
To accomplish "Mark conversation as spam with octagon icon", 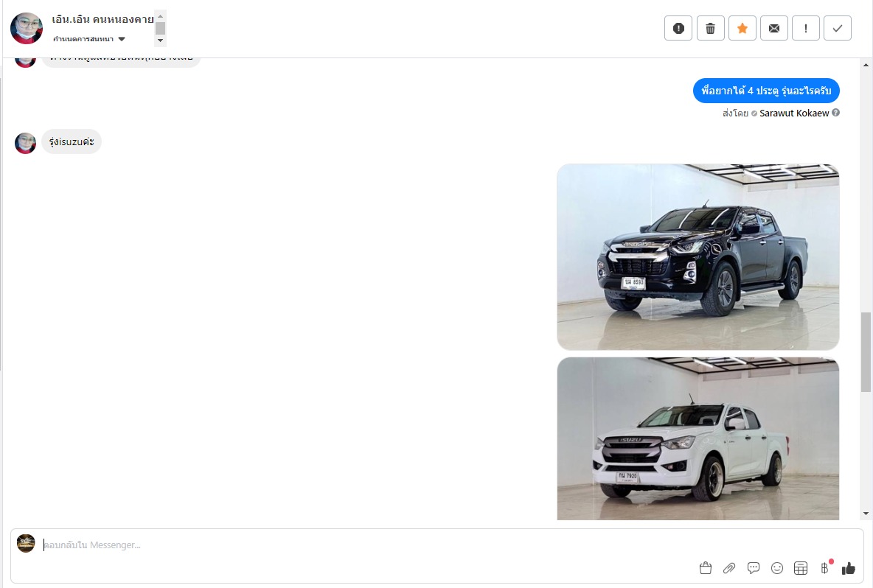I will 678,29.
